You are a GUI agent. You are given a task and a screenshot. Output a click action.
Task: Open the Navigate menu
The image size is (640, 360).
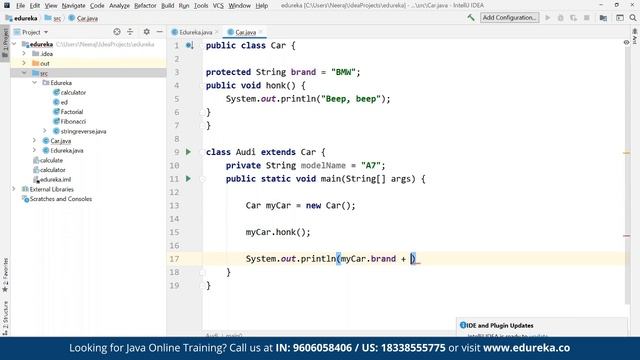coord(73,6)
